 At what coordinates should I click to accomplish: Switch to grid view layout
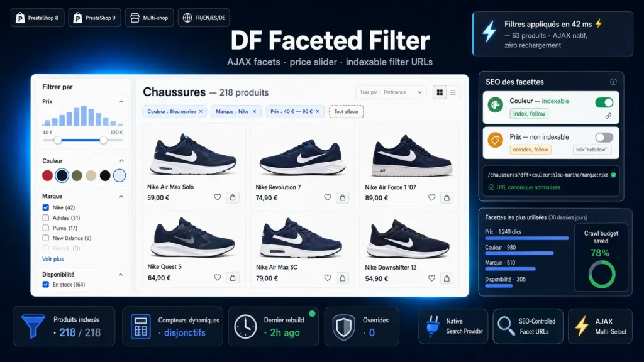[x=440, y=92]
